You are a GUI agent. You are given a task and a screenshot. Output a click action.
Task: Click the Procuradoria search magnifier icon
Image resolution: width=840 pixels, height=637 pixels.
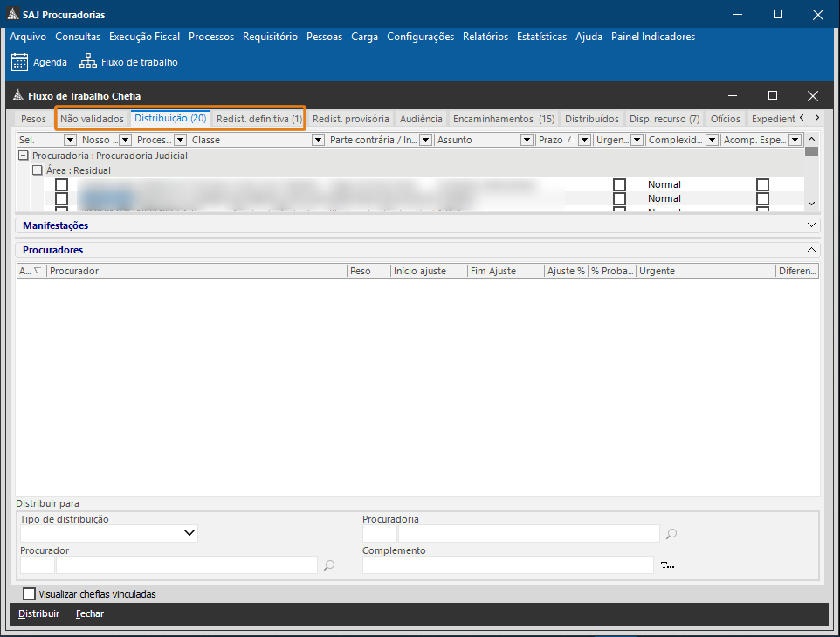point(671,534)
